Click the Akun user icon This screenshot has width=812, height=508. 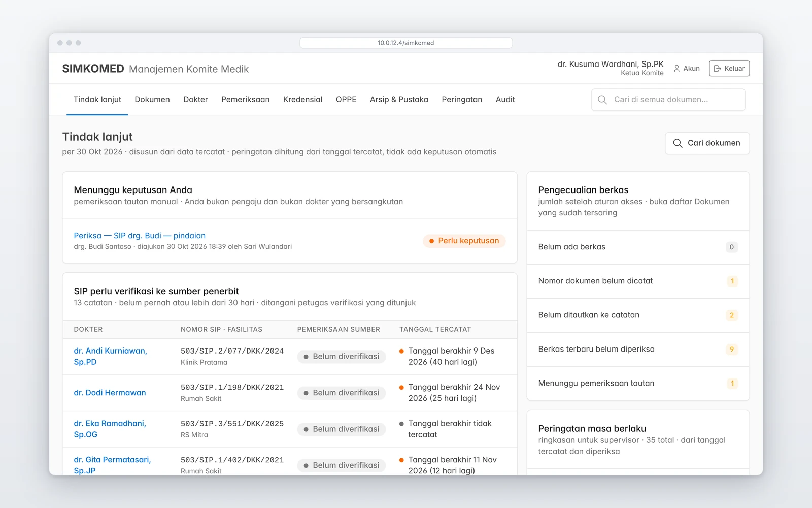[676, 69]
